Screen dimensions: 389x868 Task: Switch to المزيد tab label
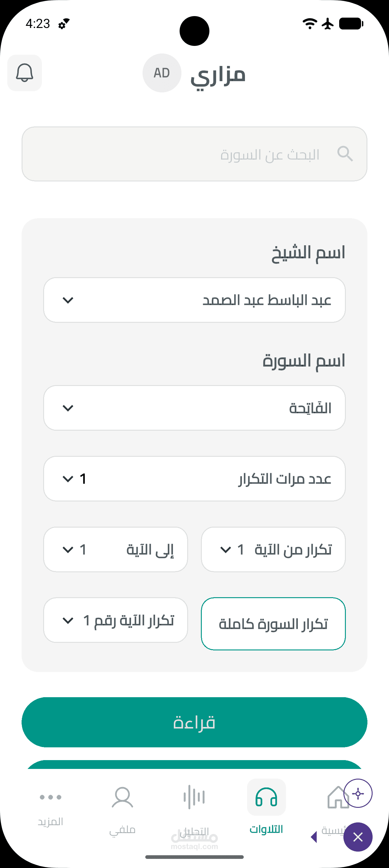(50, 822)
